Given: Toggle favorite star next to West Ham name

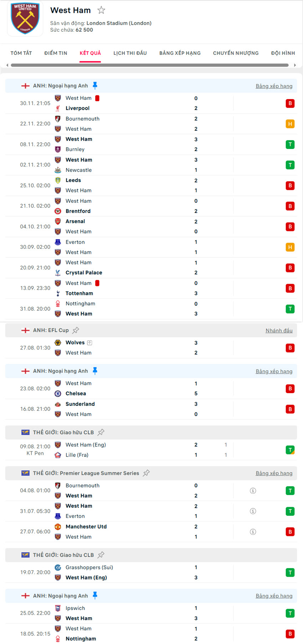Looking at the screenshot, I should [101, 10].
